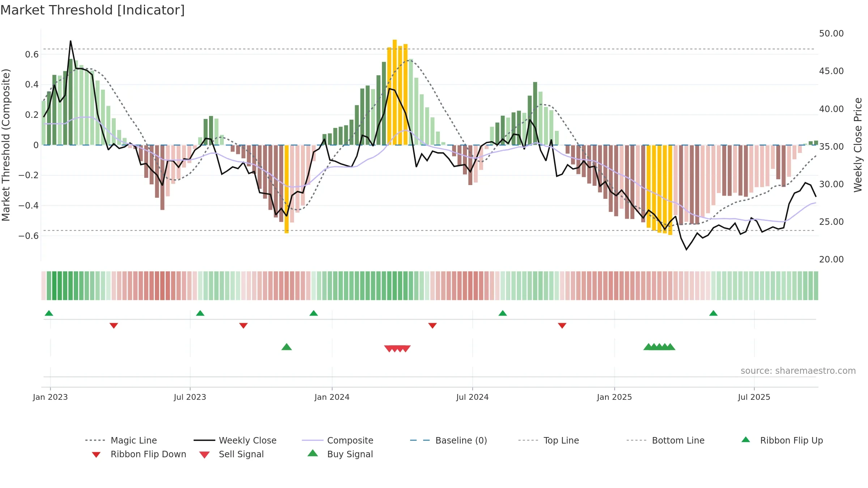The height and width of the screenshot is (488, 868).
Task: Click the ribbon flip down triangle near Sep 2023
Action: click(243, 326)
